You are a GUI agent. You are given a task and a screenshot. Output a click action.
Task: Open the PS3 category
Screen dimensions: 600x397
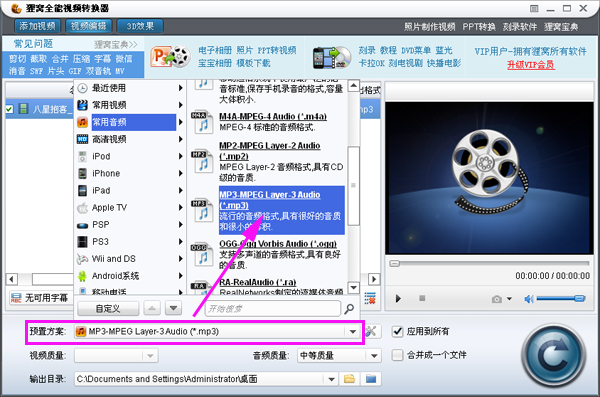coord(130,242)
